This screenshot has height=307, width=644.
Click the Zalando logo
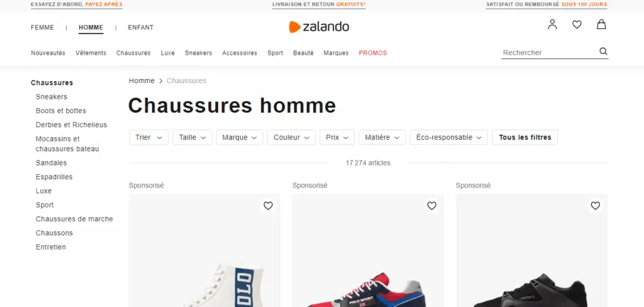click(x=319, y=27)
